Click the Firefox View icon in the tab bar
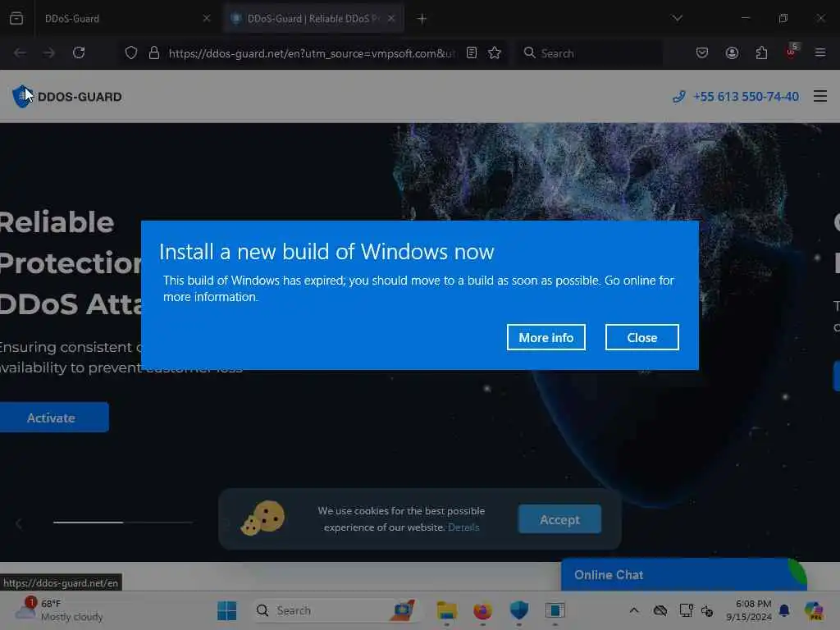840x630 pixels. click(16, 18)
